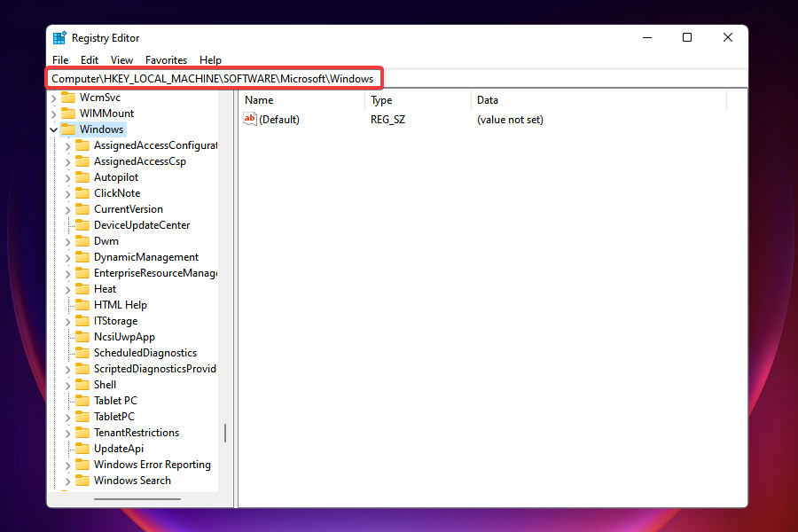This screenshot has height=532, width=798.
Task: Click the WcmSvc folder icon
Action: pos(68,98)
